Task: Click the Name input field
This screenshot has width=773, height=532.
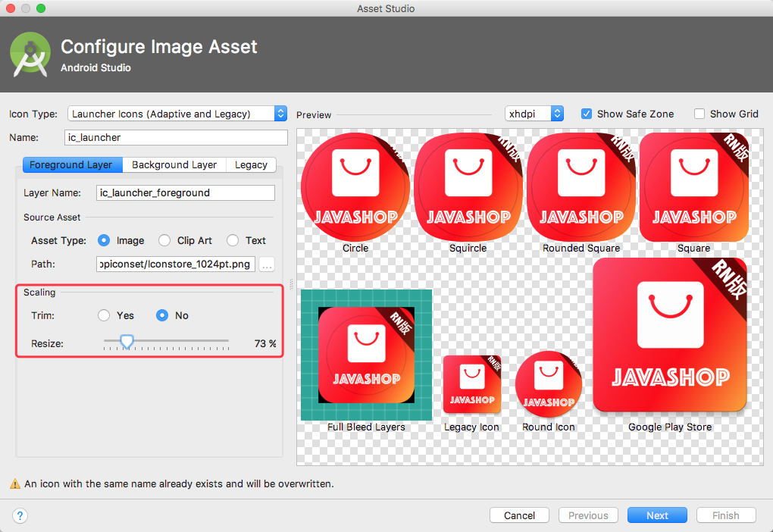Action: 176,138
